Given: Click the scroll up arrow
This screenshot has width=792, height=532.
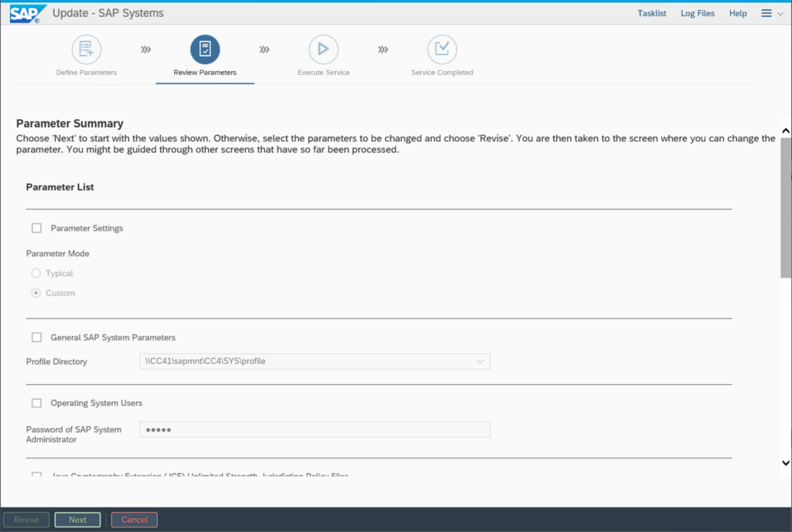Looking at the screenshot, I should [786, 131].
